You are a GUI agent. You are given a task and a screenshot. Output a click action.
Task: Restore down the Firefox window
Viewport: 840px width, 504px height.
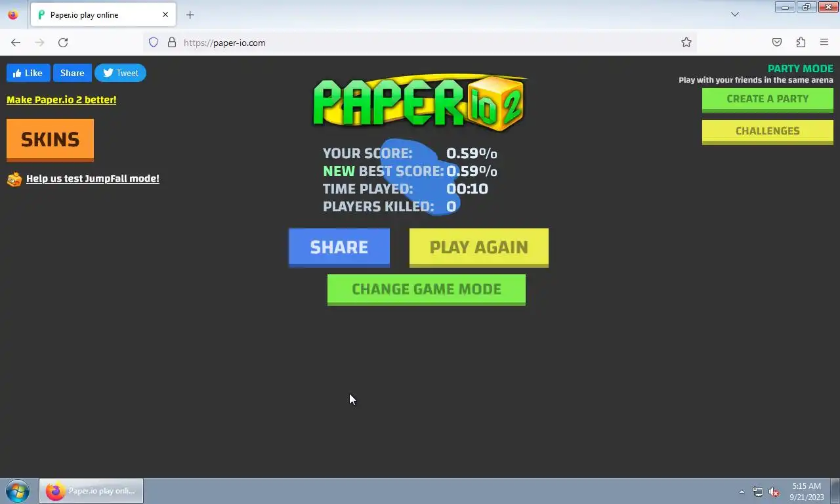[x=807, y=7]
